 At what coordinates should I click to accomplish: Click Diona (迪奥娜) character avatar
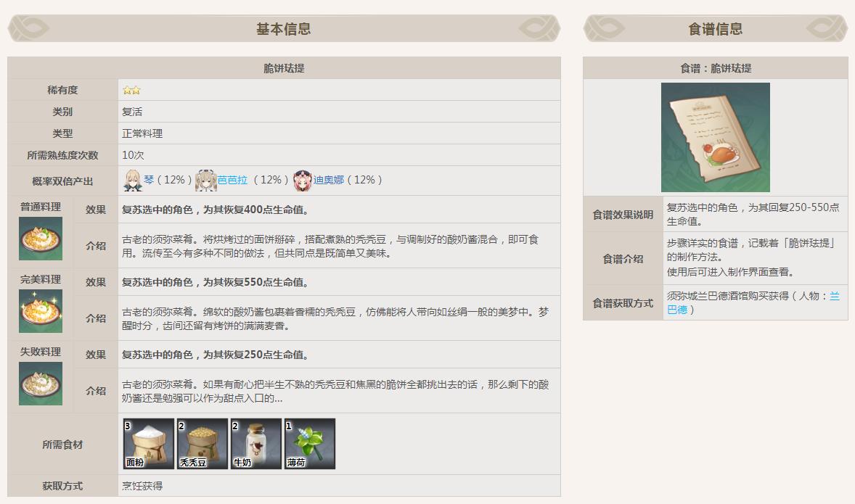pos(302,181)
